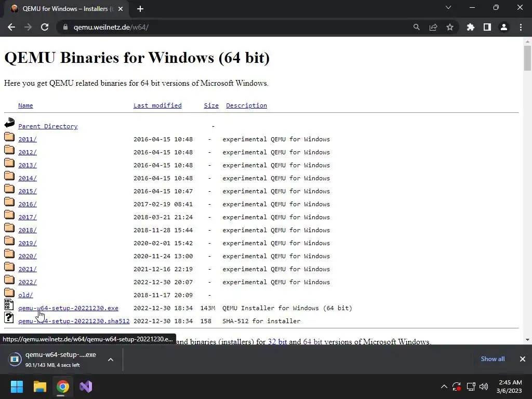The width and height of the screenshot is (532, 399).
Task: Show hidden system tray icons
Action: pos(444,387)
